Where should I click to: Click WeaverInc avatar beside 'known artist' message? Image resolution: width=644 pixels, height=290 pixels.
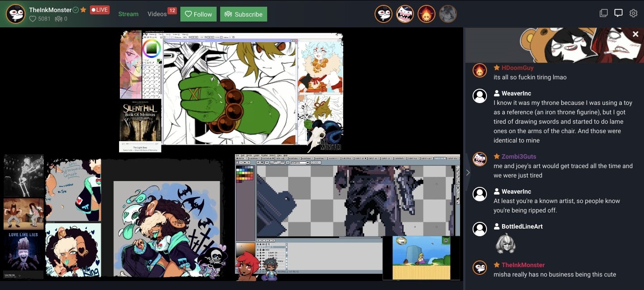pyautogui.click(x=480, y=194)
